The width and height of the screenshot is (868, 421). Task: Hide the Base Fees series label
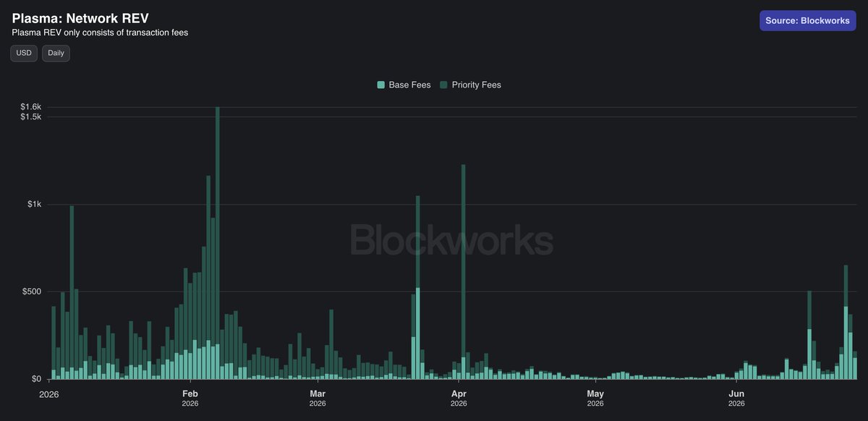[x=409, y=85]
